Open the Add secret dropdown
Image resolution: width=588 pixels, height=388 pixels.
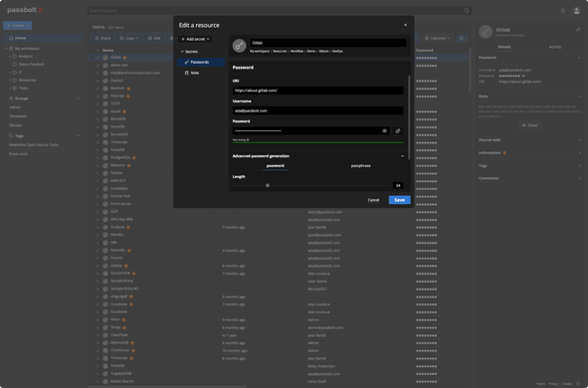point(195,39)
